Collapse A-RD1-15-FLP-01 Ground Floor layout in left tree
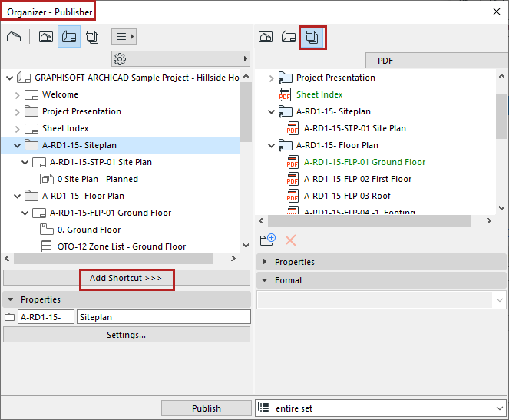The height and width of the screenshot is (420, 509). [x=25, y=213]
